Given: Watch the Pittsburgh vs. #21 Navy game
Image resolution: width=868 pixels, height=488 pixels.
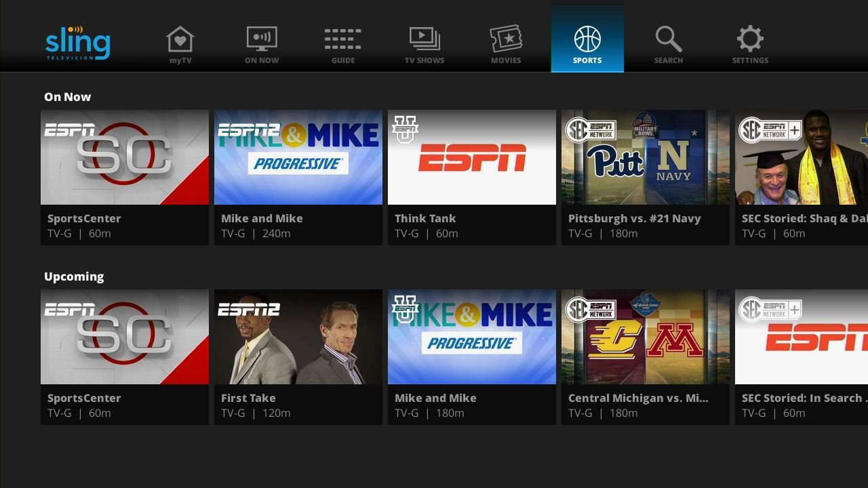Looking at the screenshot, I should (x=646, y=157).
